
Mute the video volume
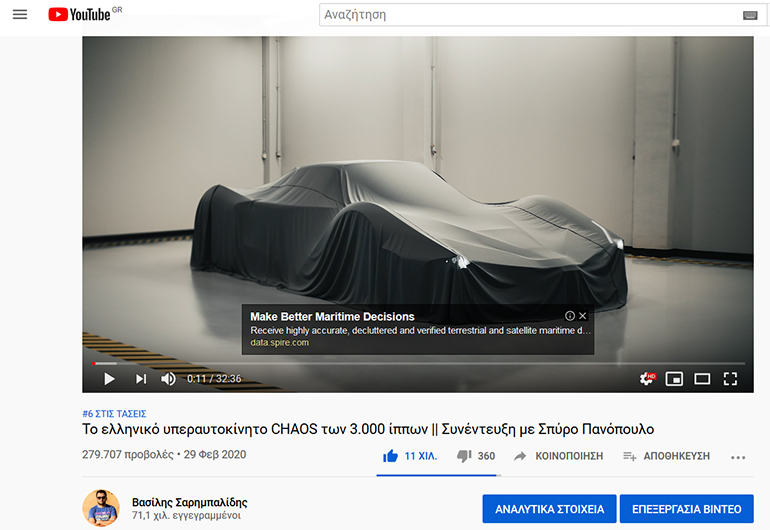click(x=168, y=379)
